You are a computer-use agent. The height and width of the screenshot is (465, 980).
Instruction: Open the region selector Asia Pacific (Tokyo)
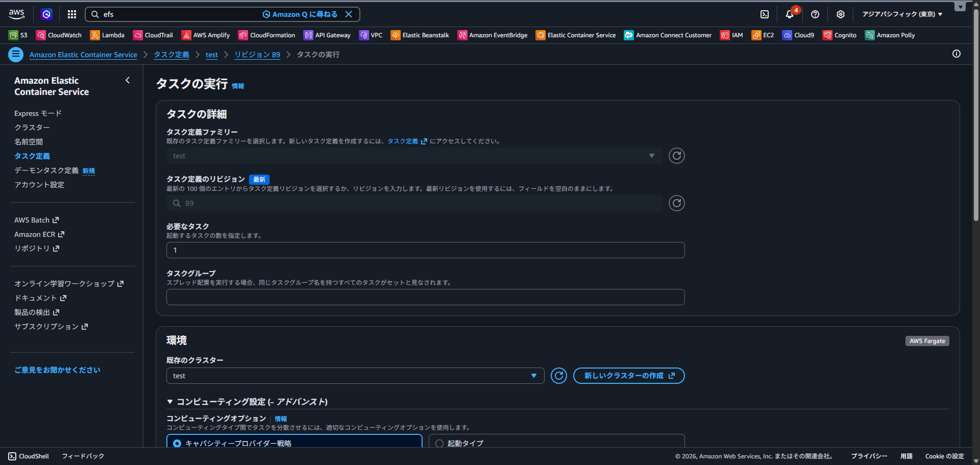tap(902, 14)
